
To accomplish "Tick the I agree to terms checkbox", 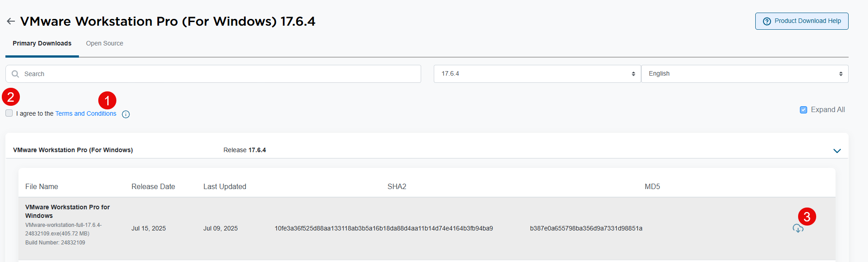I will tap(9, 113).
